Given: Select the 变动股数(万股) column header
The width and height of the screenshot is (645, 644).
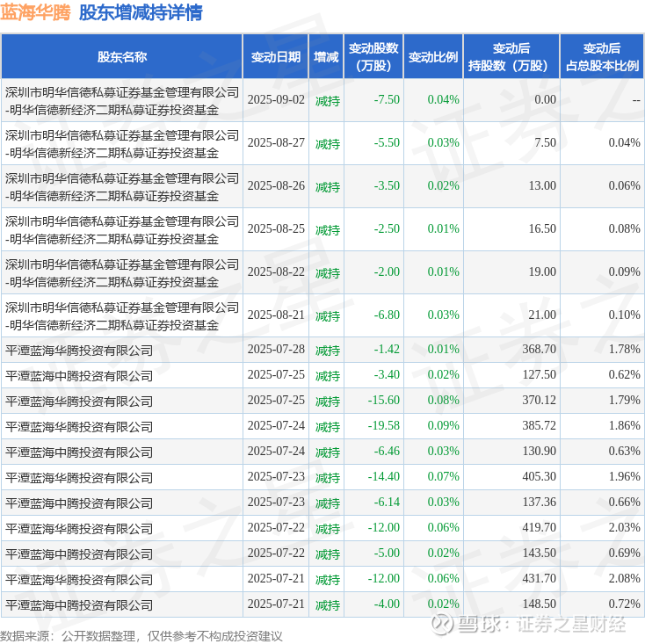Looking at the screenshot, I should click(373, 57).
